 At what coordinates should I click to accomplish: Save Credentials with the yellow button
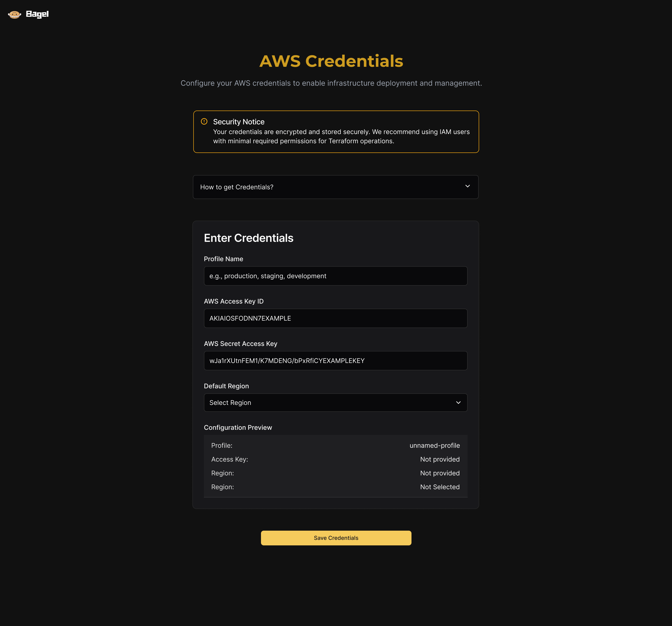tap(336, 538)
